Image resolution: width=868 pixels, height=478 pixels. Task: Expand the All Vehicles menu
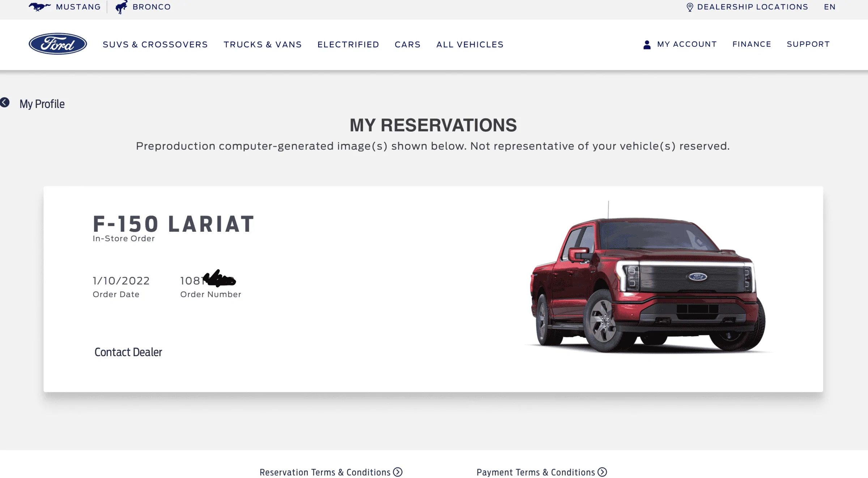click(x=470, y=44)
